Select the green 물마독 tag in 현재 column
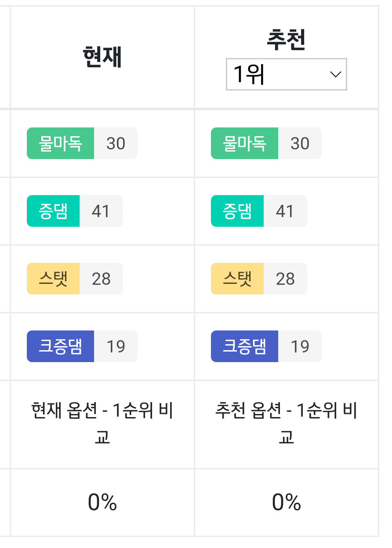Viewport: 392px width, 548px height. click(61, 143)
